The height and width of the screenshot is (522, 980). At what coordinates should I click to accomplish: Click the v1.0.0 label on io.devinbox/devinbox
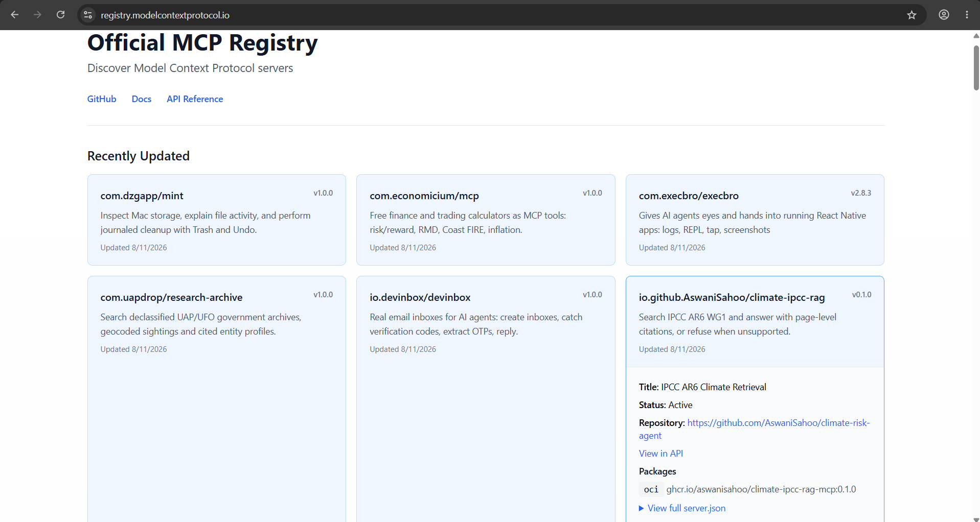tap(592, 295)
